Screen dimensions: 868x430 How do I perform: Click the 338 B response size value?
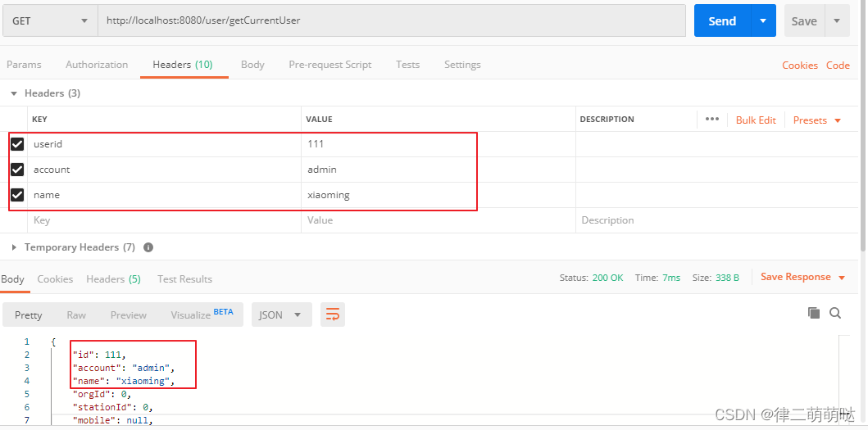click(727, 278)
